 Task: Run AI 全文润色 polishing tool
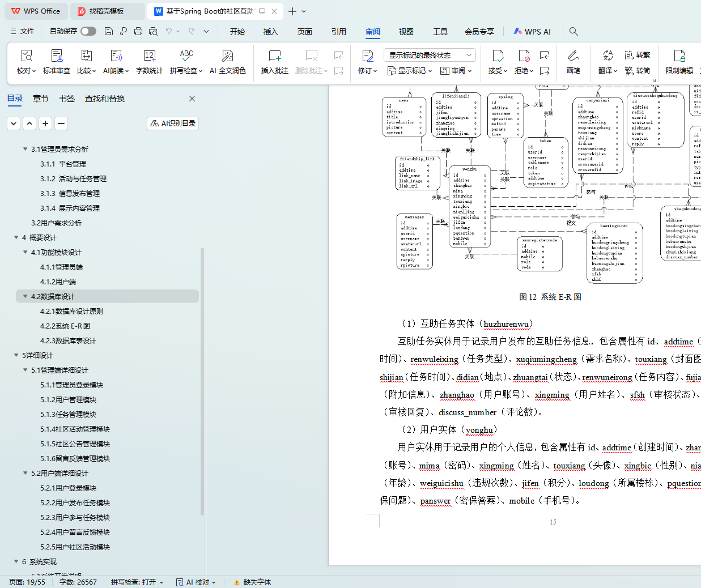[227, 56]
